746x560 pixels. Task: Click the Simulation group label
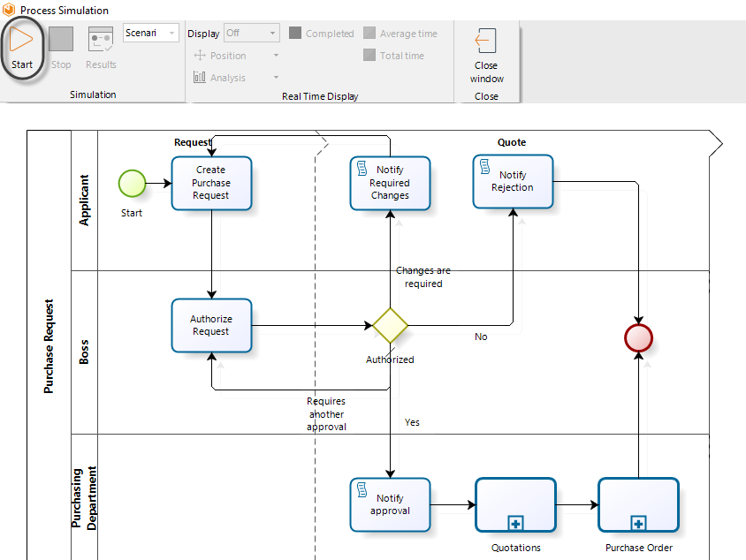point(93,95)
